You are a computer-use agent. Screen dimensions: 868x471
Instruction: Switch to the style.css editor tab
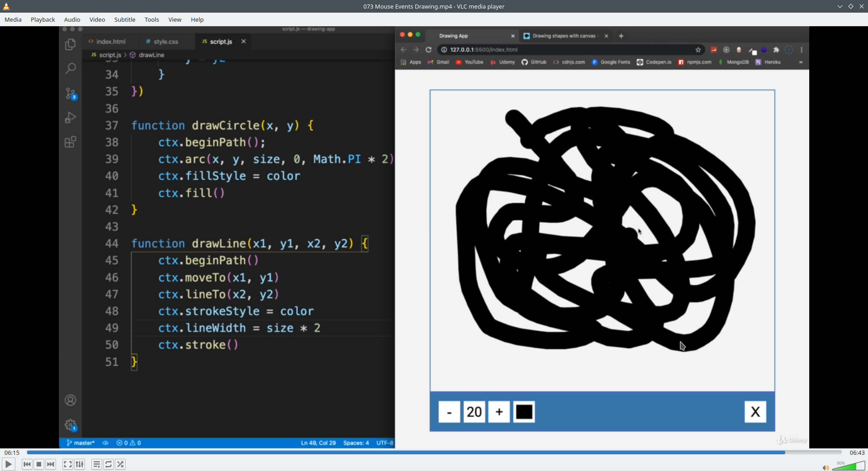(x=162, y=42)
